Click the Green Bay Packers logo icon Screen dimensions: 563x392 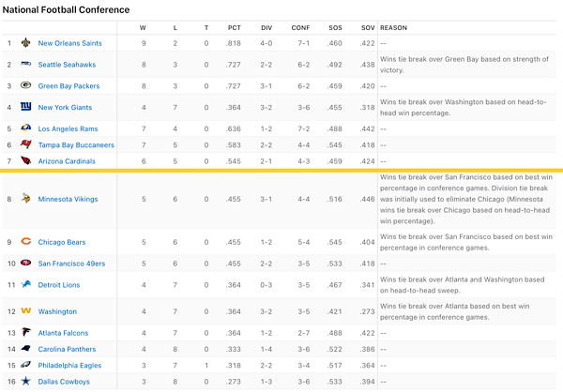[25, 85]
